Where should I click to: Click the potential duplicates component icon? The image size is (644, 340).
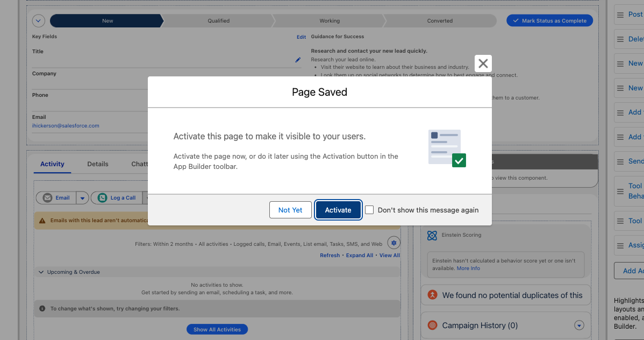pos(433,295)
